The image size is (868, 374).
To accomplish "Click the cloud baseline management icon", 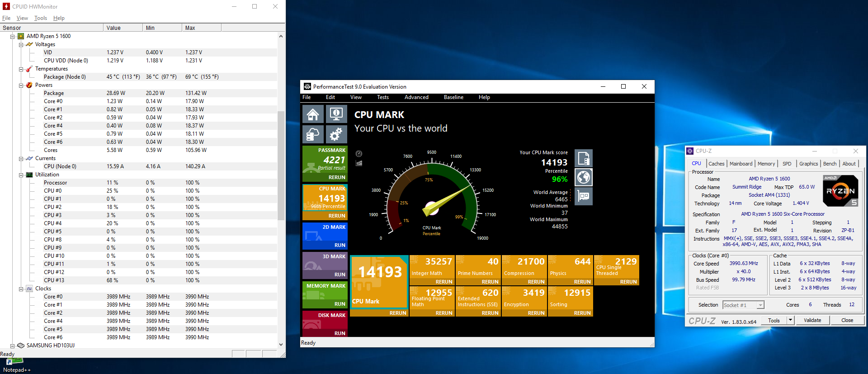I will point(313,134).
